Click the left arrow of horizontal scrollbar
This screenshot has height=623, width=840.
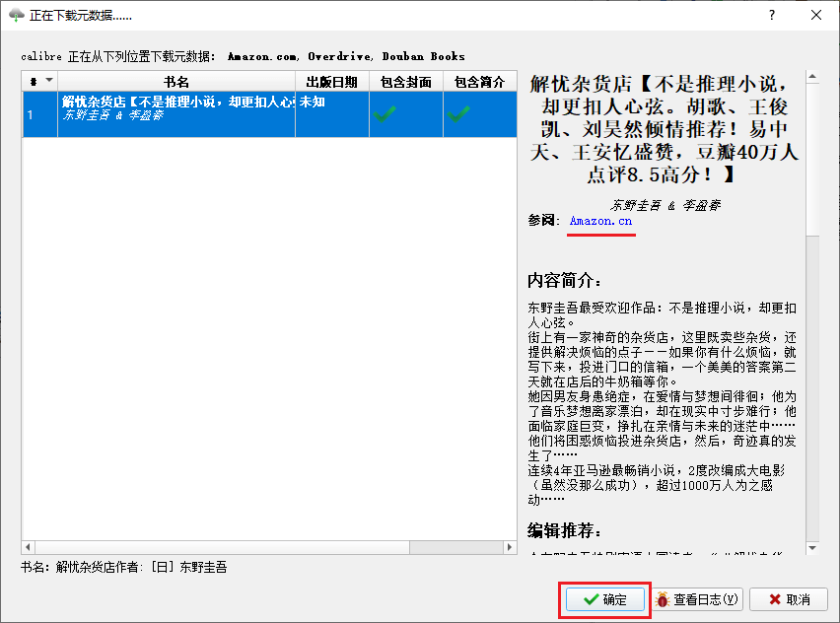pos(28,547)
